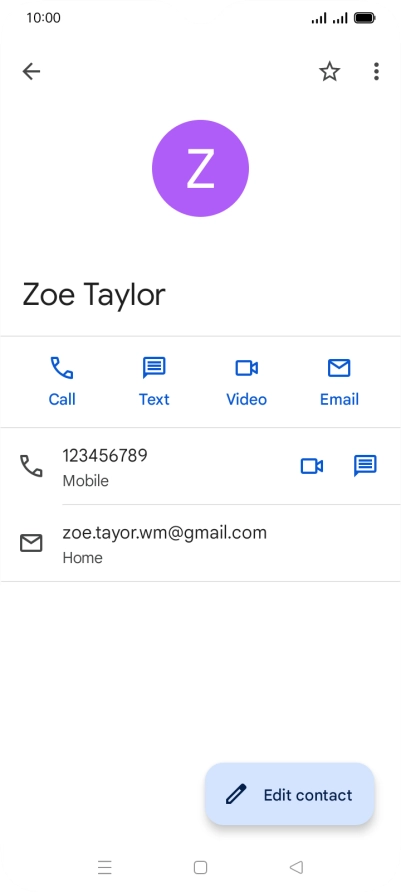Tap the handset icon beside Mobile number

[31, 466]
